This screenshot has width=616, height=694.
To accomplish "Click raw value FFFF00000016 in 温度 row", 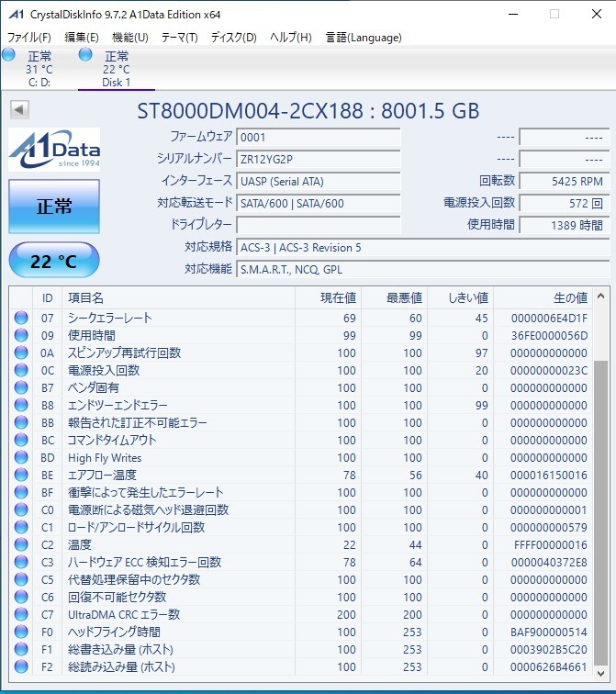I will pyautogui.click(x=551, y=545).
